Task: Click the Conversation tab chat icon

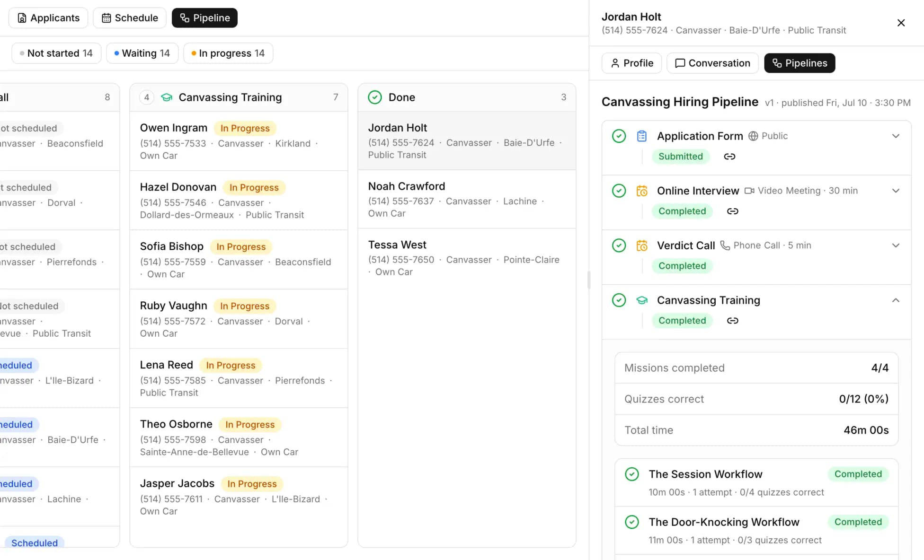Action: point(680,63)
